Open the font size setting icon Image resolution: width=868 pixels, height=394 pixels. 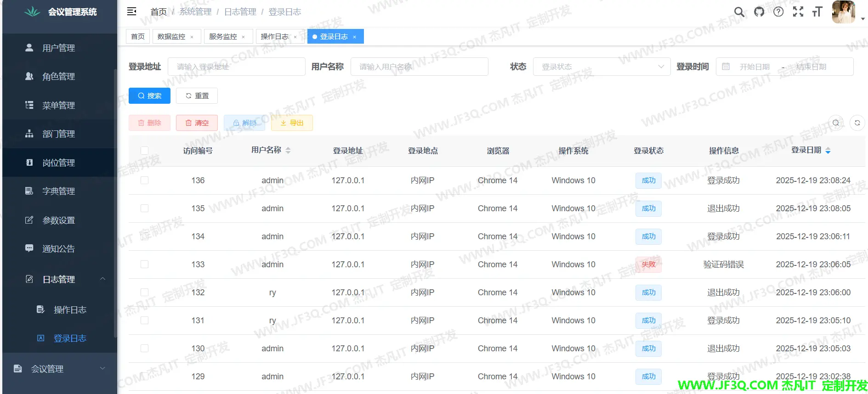click(x=817, y=12)
